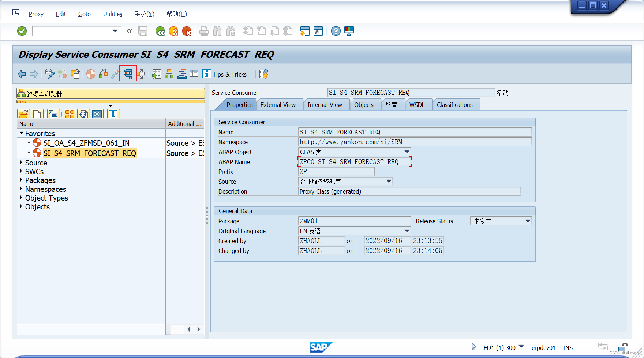The height and width of the screenshot is (358, 644).
Task: Click the Find Next binoculars icon
Action: pos(231,31)
